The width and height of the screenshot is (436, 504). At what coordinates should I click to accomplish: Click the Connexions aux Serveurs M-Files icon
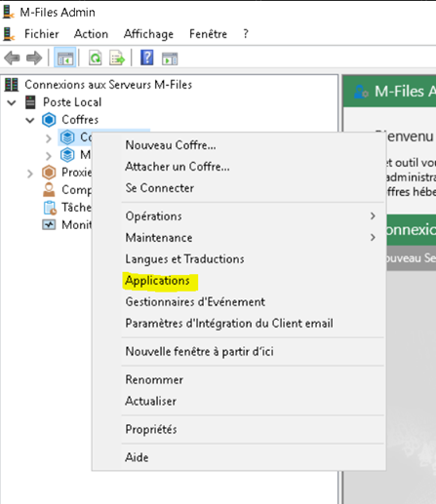12,85
